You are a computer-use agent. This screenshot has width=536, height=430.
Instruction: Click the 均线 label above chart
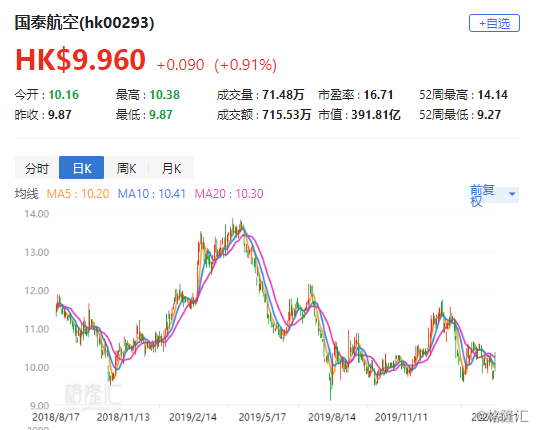click(26, 194)
